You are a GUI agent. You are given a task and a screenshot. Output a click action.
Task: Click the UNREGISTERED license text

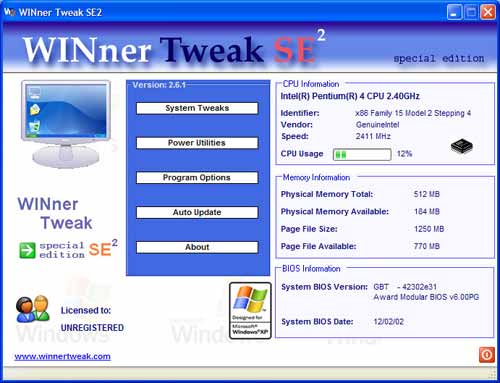[92, 328]
